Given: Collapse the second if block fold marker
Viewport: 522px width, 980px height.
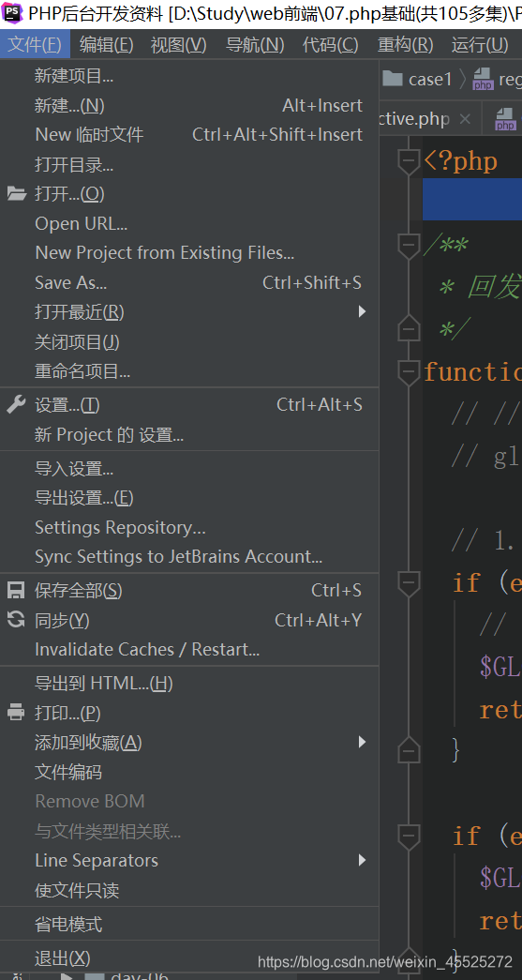Looking at the screenshot, I should pyautogui.click(x=409, y=836).
